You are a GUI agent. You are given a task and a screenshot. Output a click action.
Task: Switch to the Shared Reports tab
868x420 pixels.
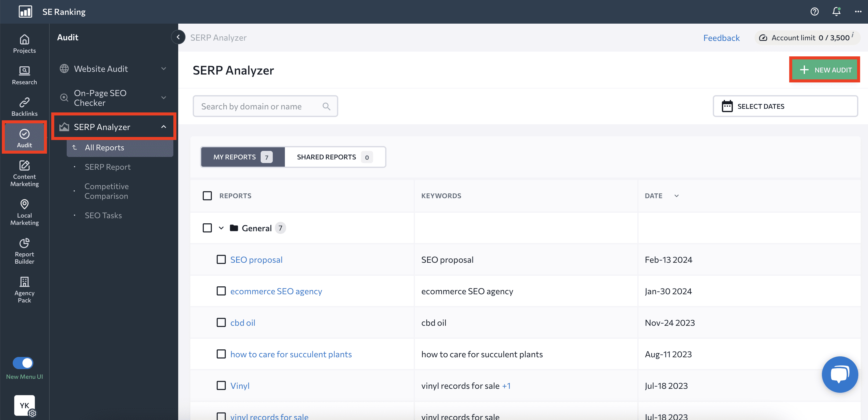326,157
